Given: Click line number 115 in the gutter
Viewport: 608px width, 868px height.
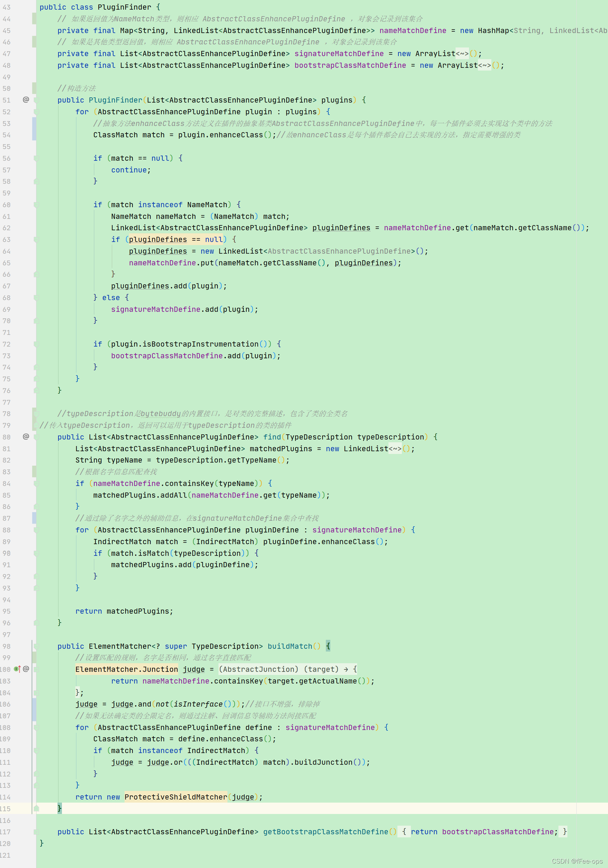Looking at the screenshot, I should tap(5, 809).
